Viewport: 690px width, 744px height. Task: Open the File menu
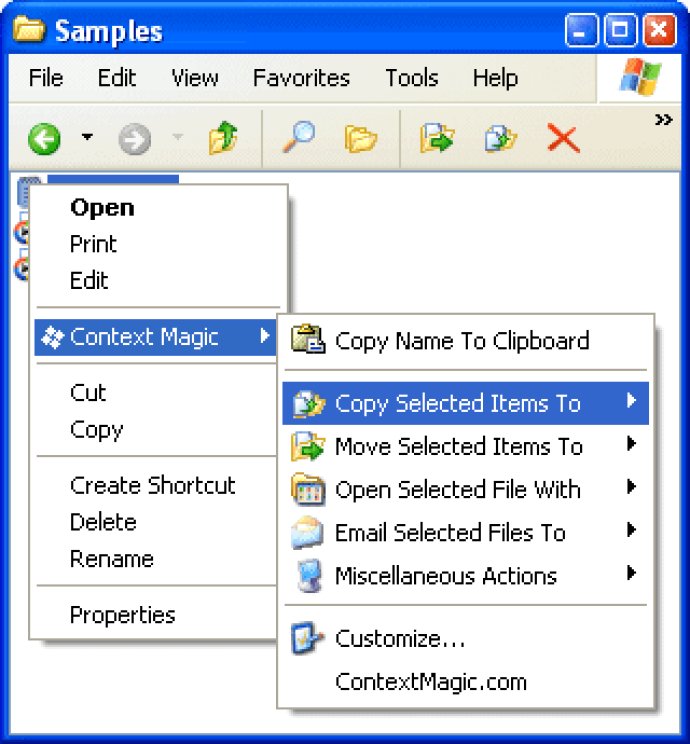click(46, 78)
